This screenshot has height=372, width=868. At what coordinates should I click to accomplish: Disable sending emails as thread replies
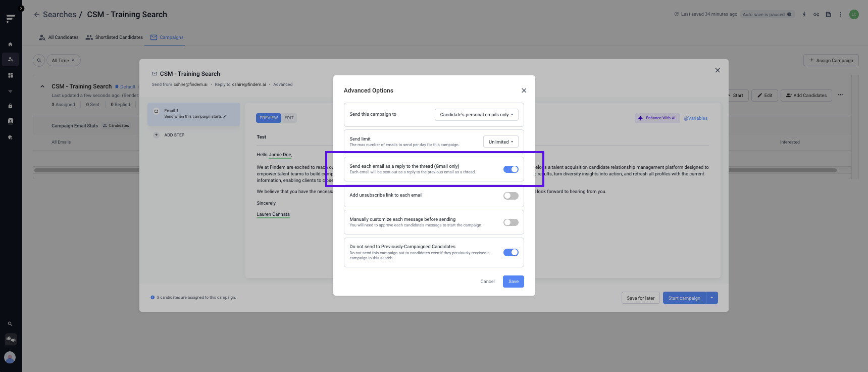point(510,169)
